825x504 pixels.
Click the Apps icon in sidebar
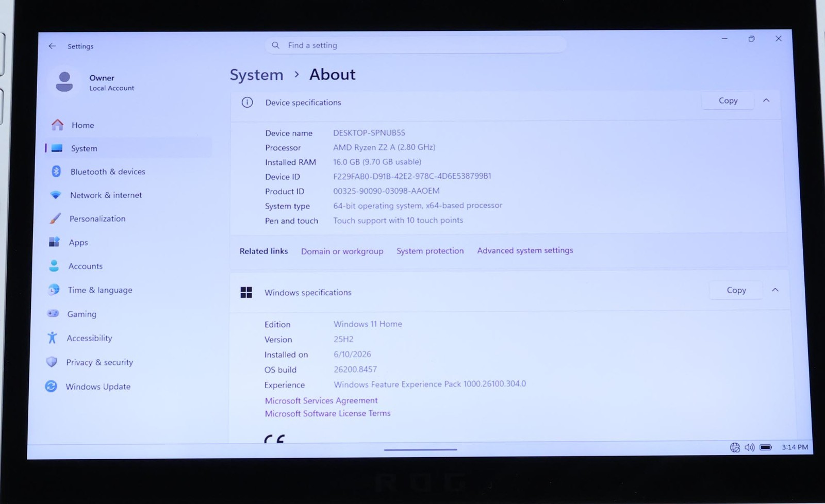coord(54,242)
